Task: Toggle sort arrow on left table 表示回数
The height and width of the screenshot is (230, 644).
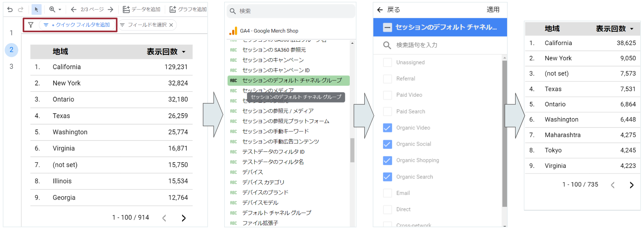Action: click(184, 52)
